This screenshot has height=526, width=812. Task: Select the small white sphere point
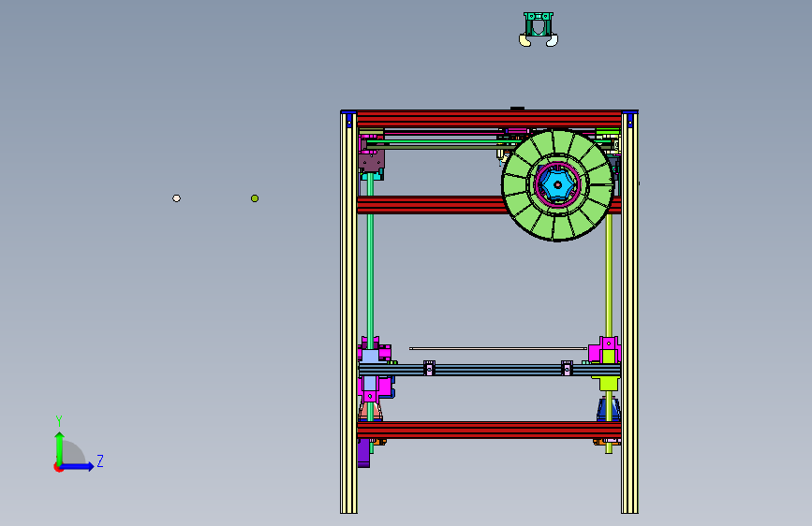tap(177, 198)
